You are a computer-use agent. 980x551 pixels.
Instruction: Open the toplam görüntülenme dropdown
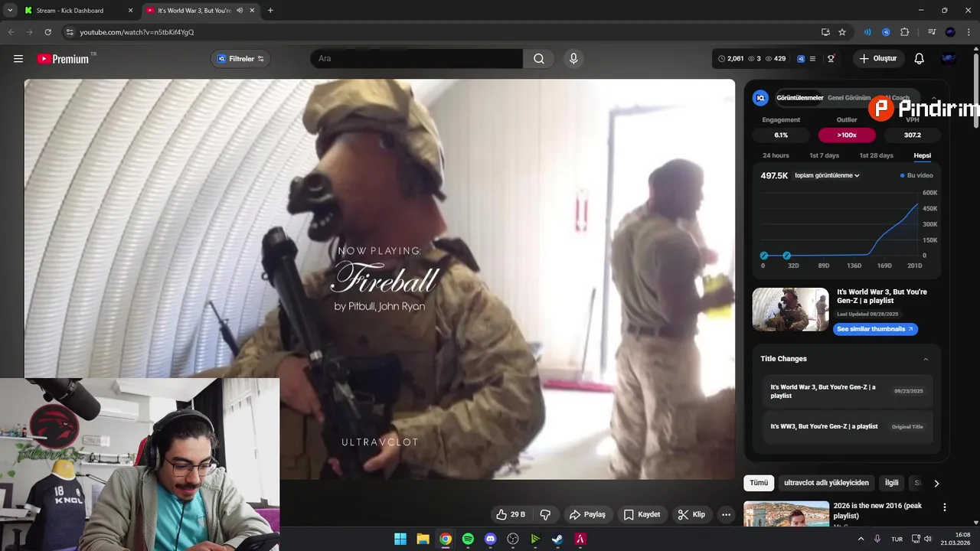(x=827, y=175)
